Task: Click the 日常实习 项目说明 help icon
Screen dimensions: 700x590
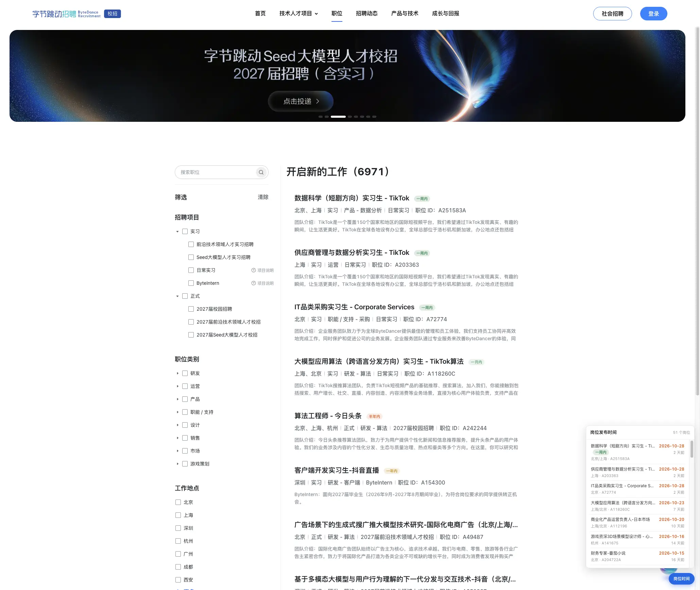Action: click(253, 270)
